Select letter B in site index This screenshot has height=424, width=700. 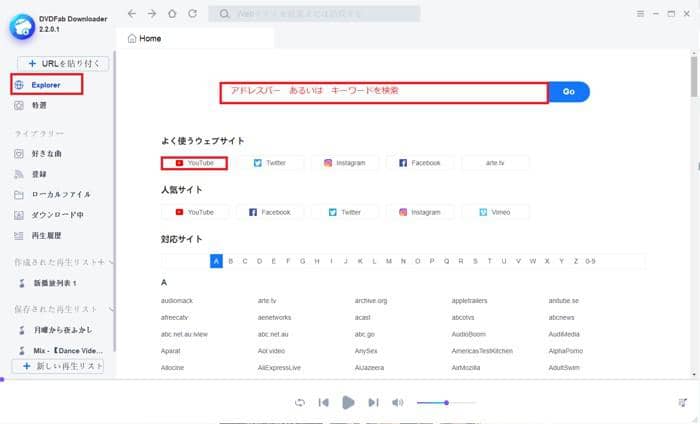click(x=231, y=261)
